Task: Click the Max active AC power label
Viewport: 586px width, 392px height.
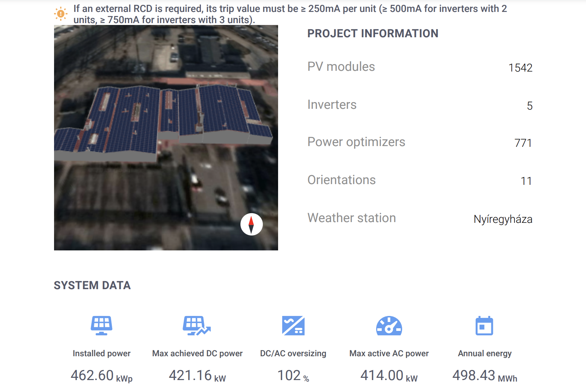Action: pos(389,354)
